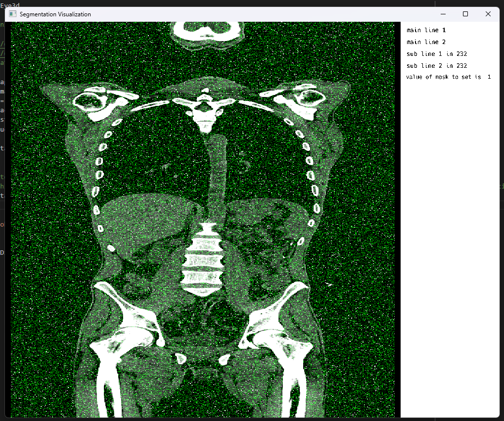Click the Segmentation Visualization window icon

(x=13, y=14)
